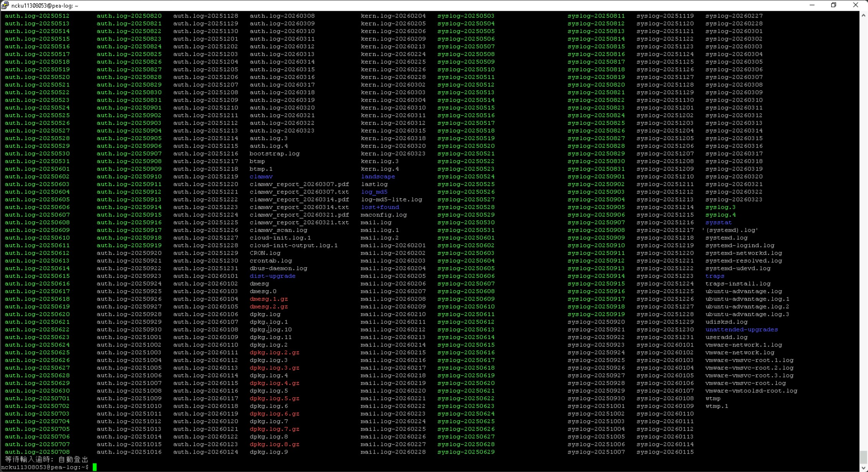The image size is (868, 472).
Task: Click btmp.1 file name
Action: pyautogui.click(x=261, y=169)
